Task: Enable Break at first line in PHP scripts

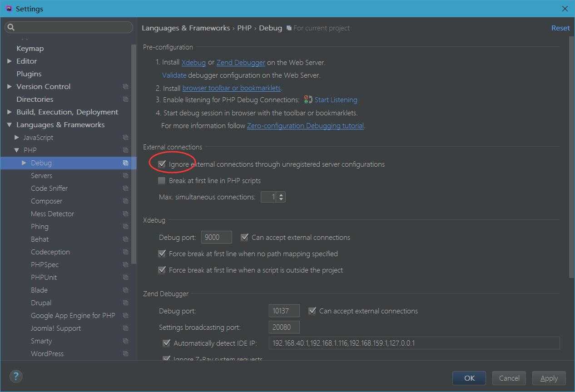Action: (162, 180)
